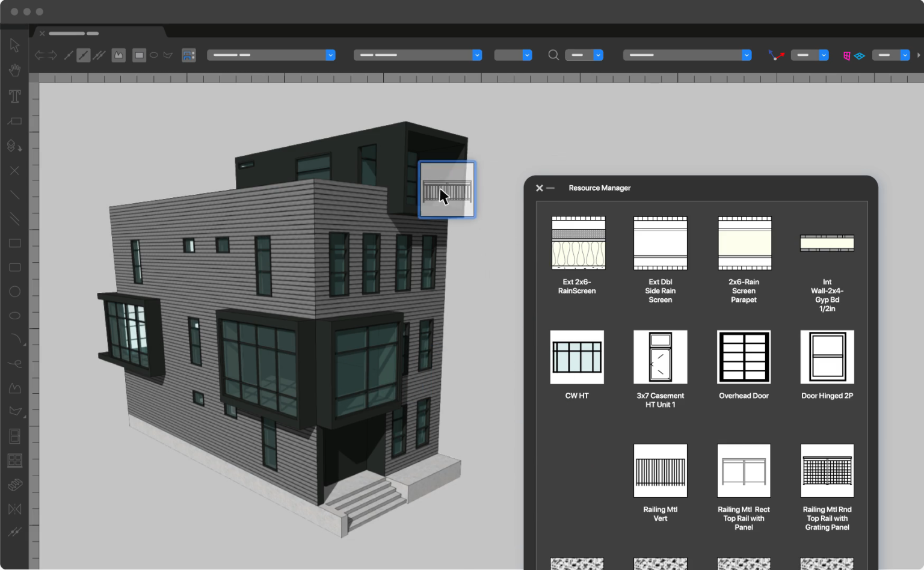Pick the Railing Mtl Vert resource
Screen dimensions: 924x570
[660, 471]
